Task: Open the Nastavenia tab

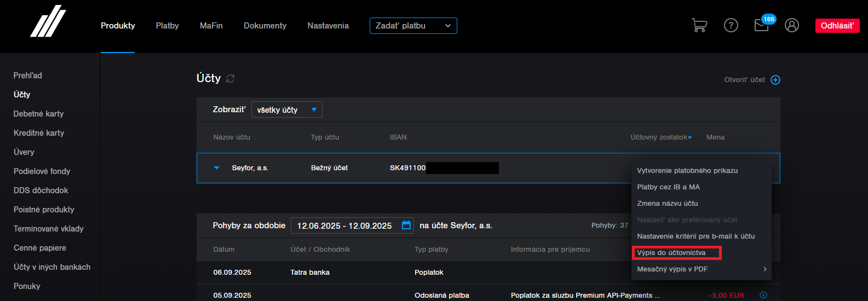Action: pos(328,26)
